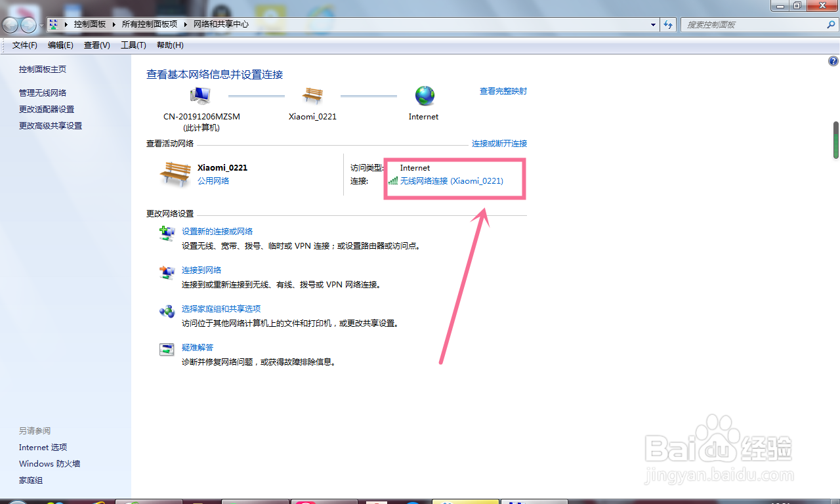The height and width of the screenshot is (504, 840).
Task: Click the homegroup icon beside 选择家庭组和共享选项
Action: pyautogui.click(x=167, y=310)
